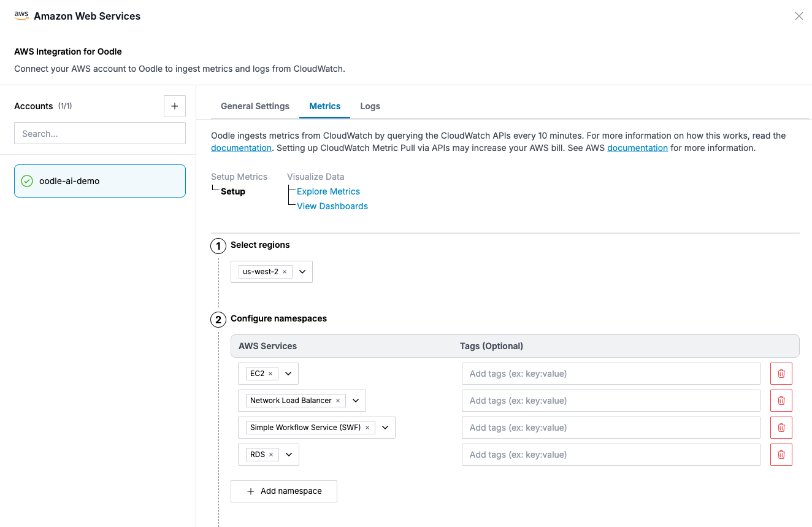The image size is (812, 527).
Task: Add a new account with the plus icon
Action: click(174, 106)
